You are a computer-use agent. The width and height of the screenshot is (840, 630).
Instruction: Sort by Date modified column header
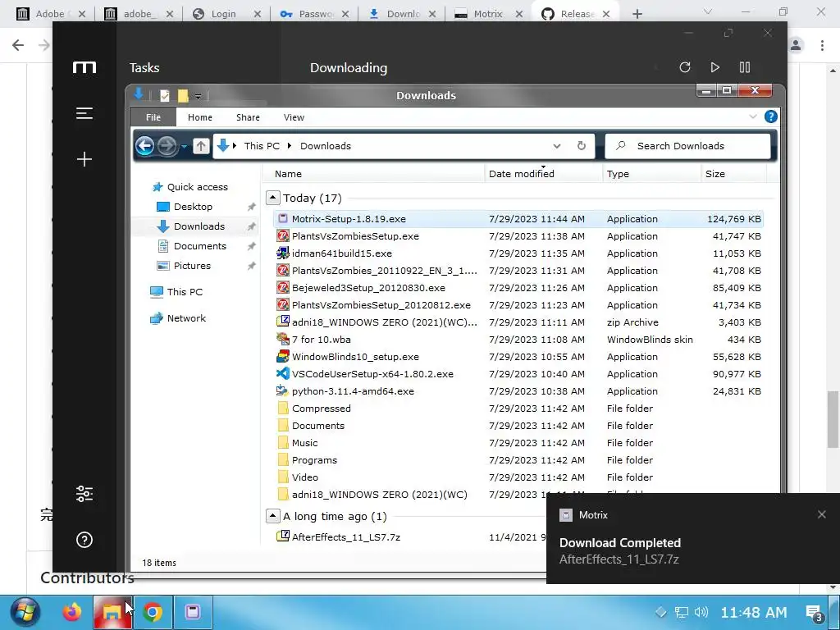(543, 174)
